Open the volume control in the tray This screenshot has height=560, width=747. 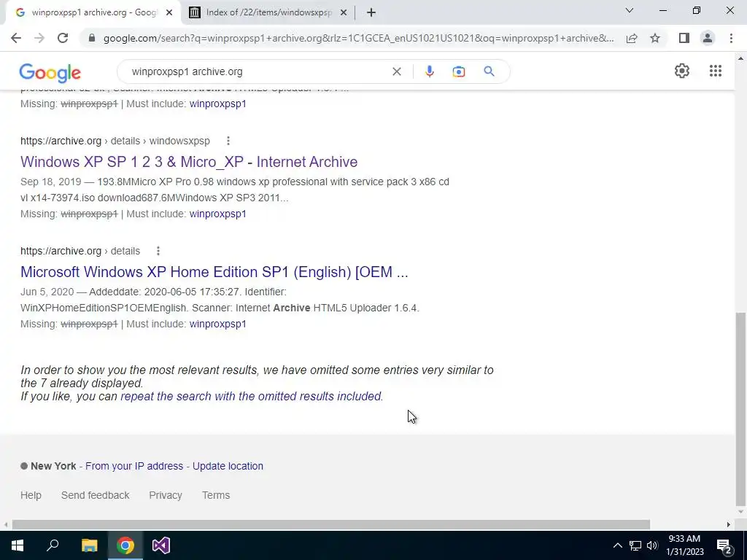(652, 545)
